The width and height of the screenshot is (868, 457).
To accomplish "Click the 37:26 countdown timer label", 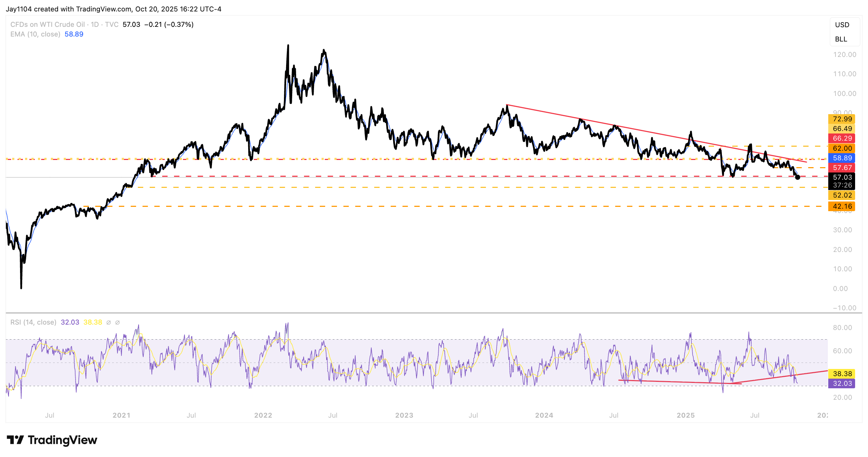I will (x=842, y=185).
